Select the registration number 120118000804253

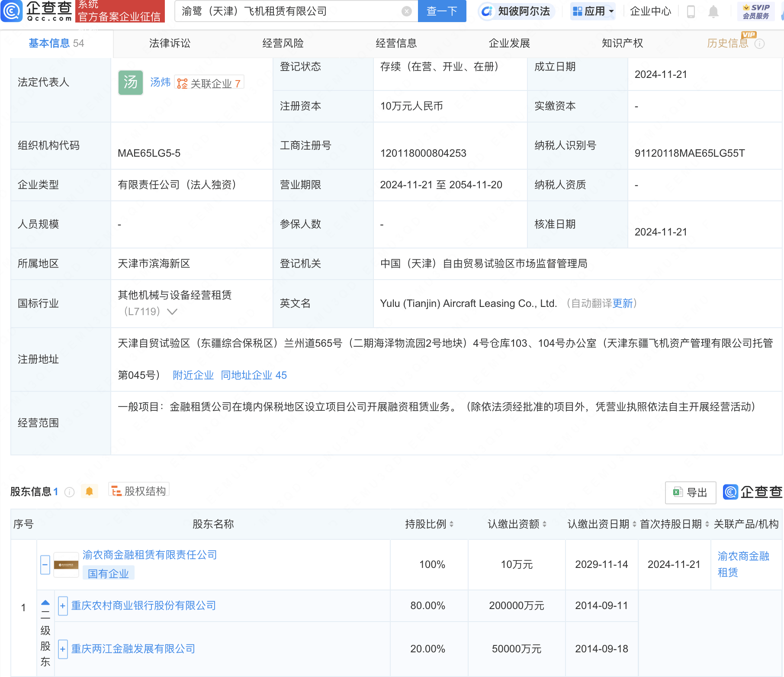[x=423, y=153]
